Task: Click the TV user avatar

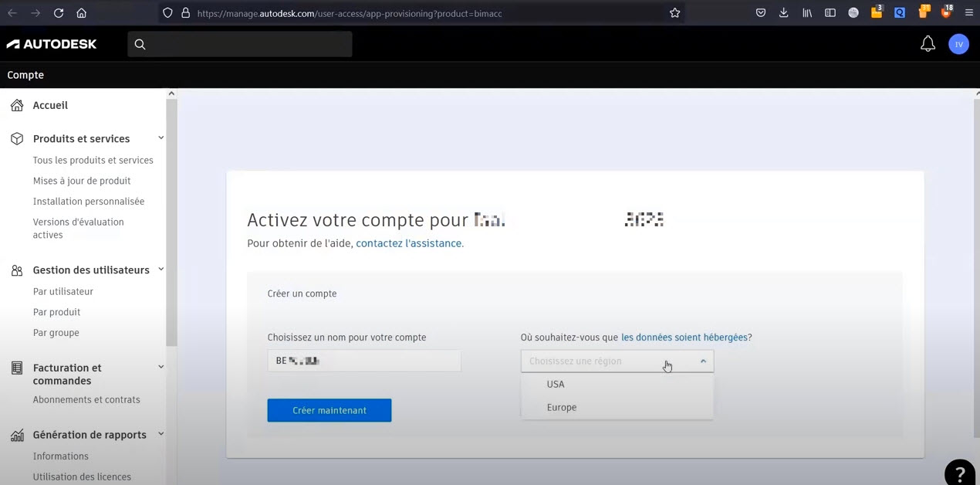Action: click(958, 43)
